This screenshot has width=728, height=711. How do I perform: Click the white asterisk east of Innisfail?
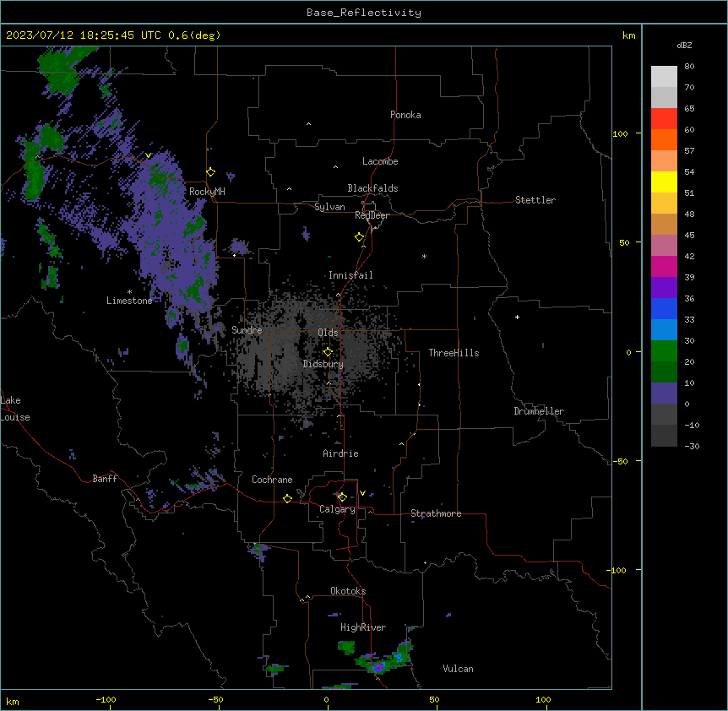[x=424, y=256]
